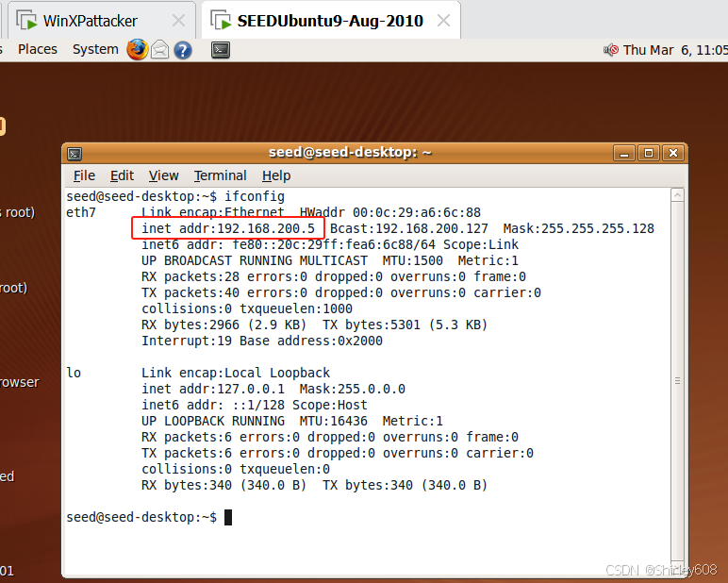
Task: Click the terminal scrollbar up arrow
Action: pyautogui.click(x=677, y=195)
